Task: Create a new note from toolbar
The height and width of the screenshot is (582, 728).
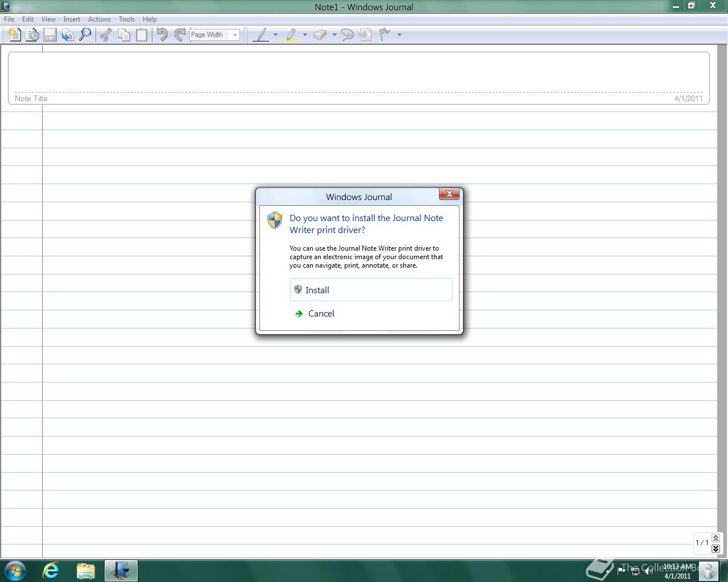Action: coord(15,35)
